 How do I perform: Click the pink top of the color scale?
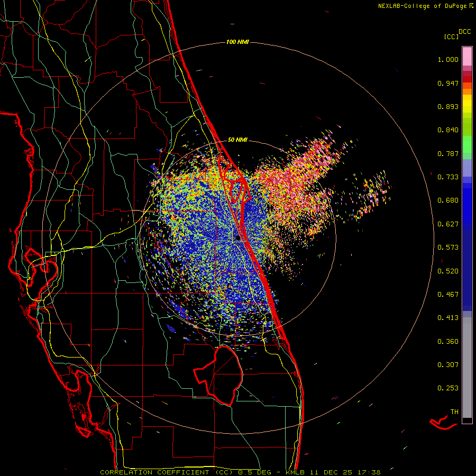tap(467, 57)
